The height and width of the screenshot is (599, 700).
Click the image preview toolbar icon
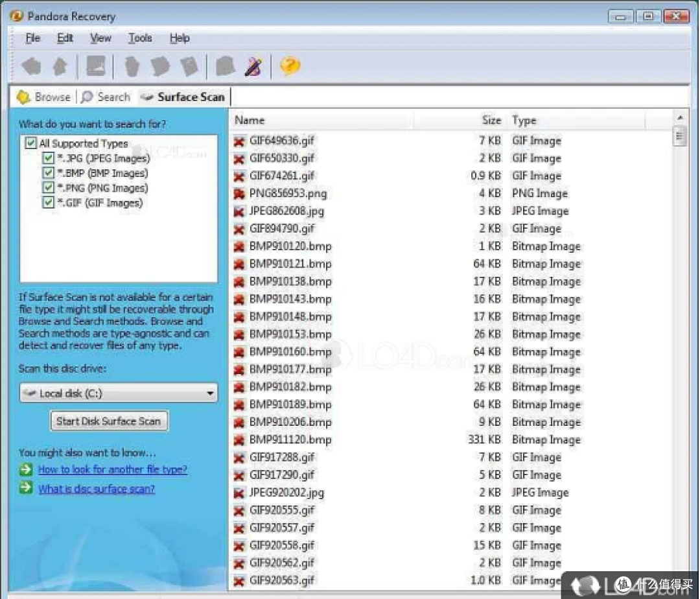[x=95, y=67]
